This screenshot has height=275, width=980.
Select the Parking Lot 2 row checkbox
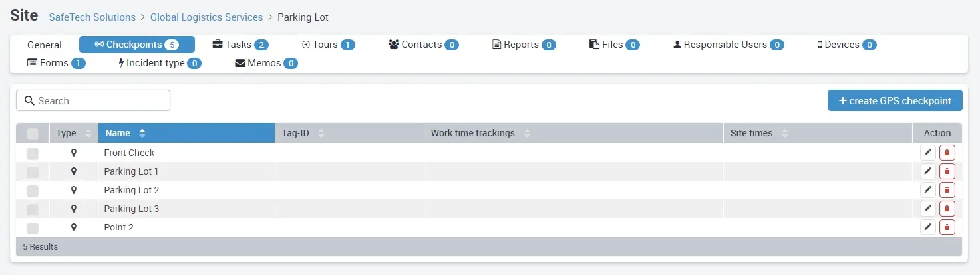point(33,191)
